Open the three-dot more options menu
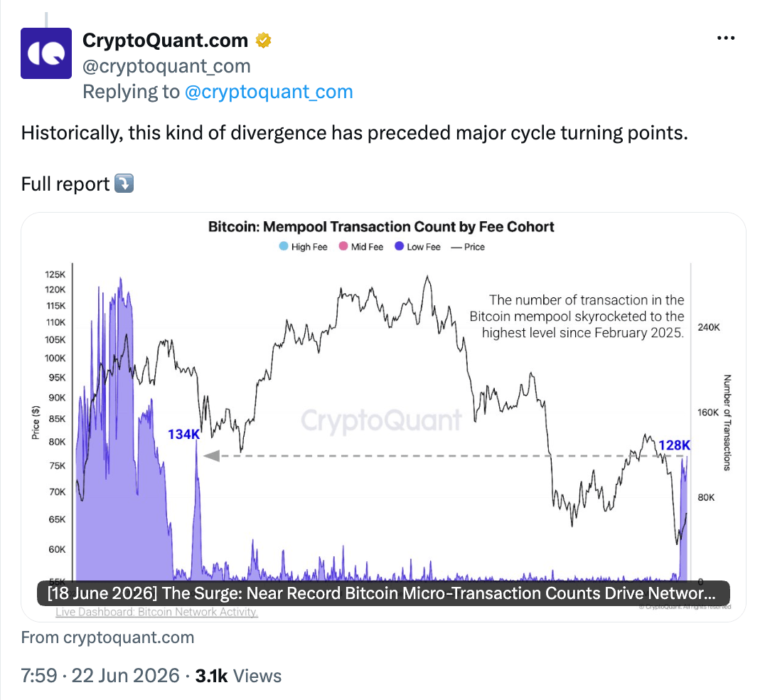 tap(725, 38)
